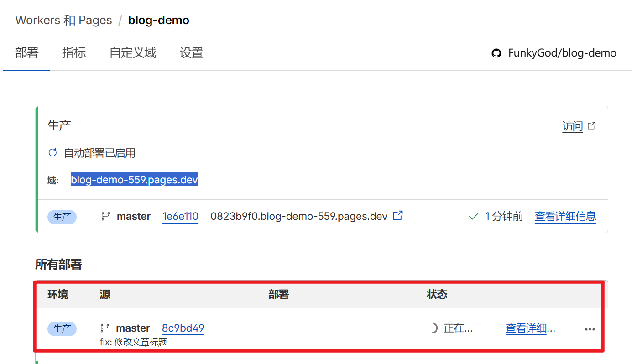Click the in-progress spinner icon beside 正在...
This screenshot has height=364, width=632.
433,328
